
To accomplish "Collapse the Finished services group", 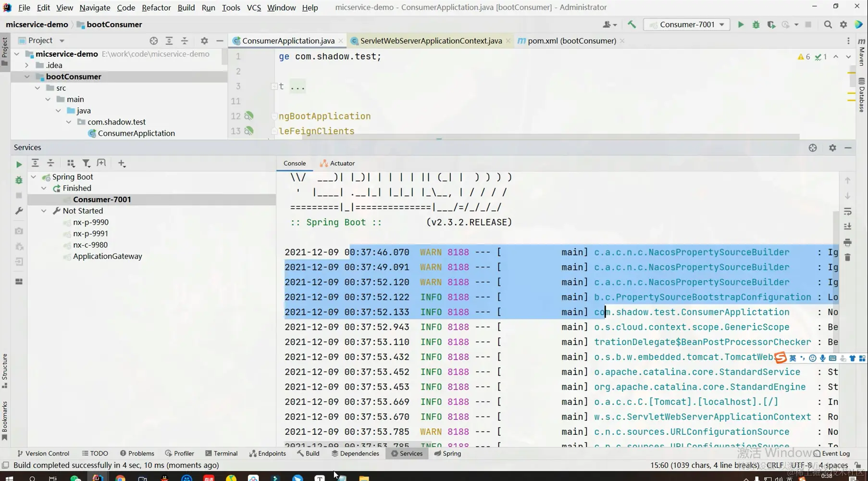I will (x=44, y=188).
